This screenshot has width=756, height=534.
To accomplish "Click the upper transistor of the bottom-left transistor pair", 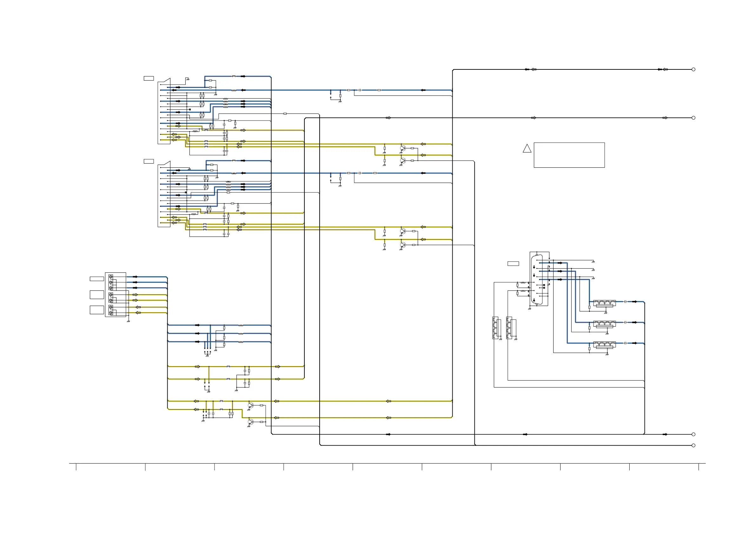I will [x=251, y=405].
